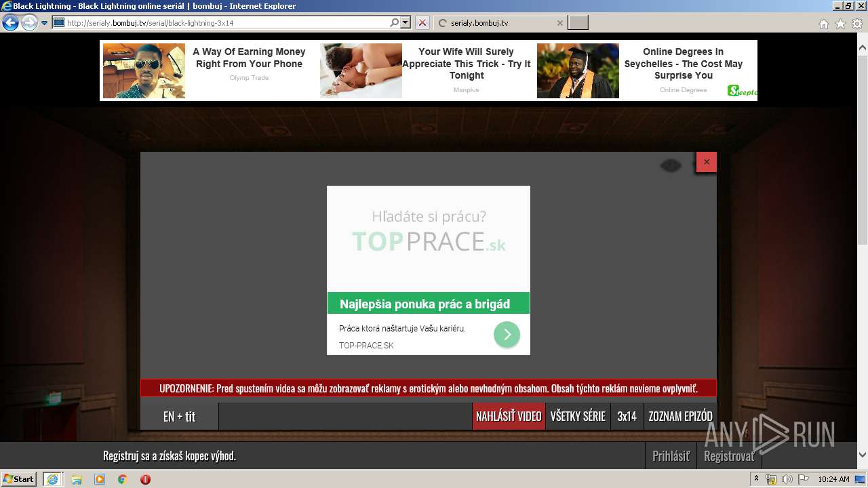Open the Home icon in the toolbar

824,24
